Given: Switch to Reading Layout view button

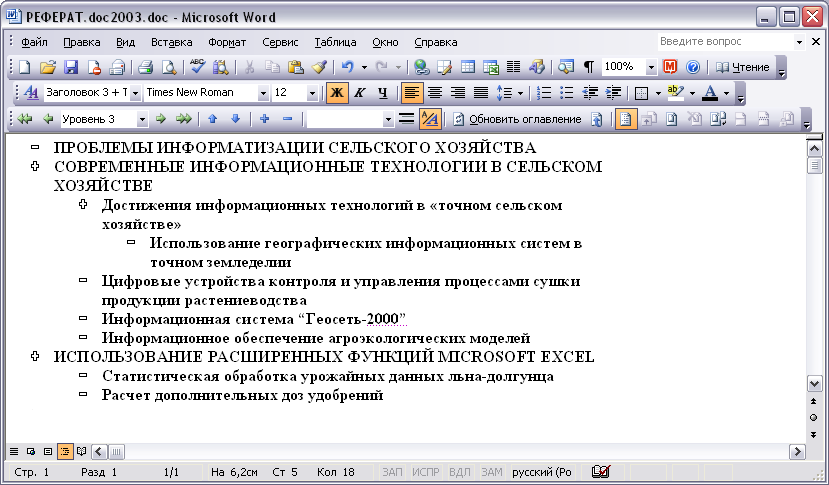Looking at the screenshot, I should pyautogui.click(x=81, y=451).
